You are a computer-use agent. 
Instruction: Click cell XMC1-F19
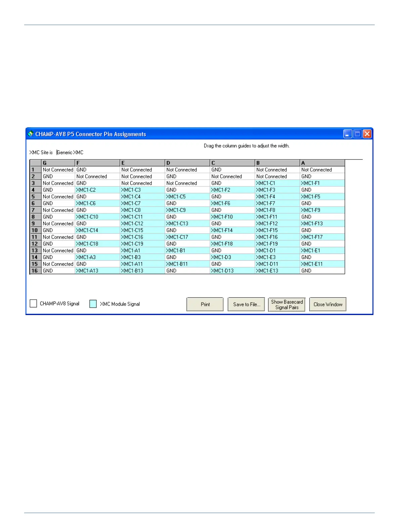click(x=277, y=243)
